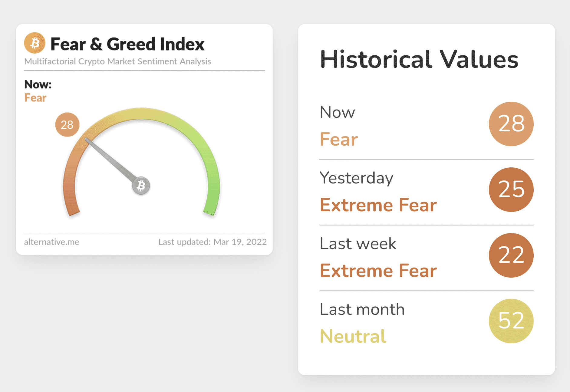Click the Fear label in Historical Values

[339, 139]
